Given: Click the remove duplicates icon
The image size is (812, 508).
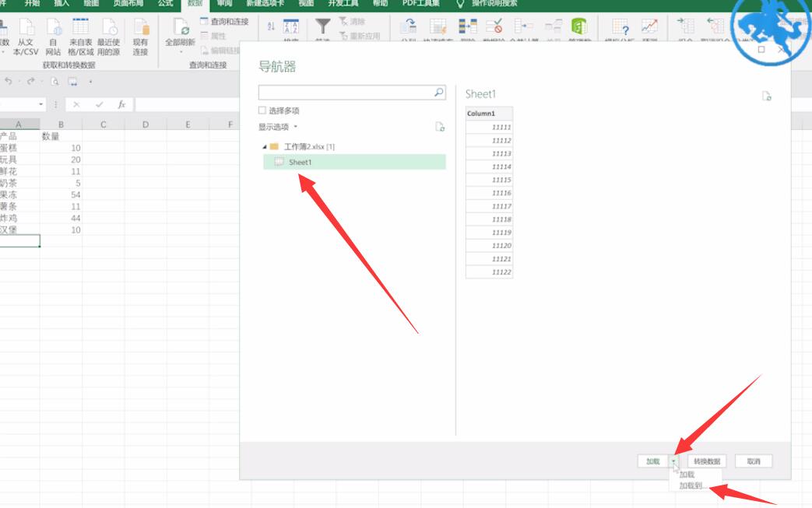Looking at the screenshot, I should click(468, 26).
